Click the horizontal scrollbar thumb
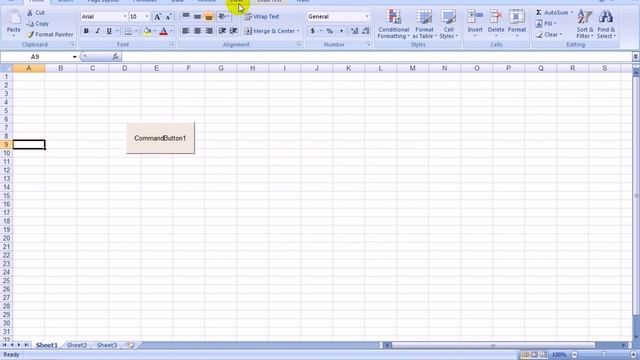640x360 pixels. point(493,345)
